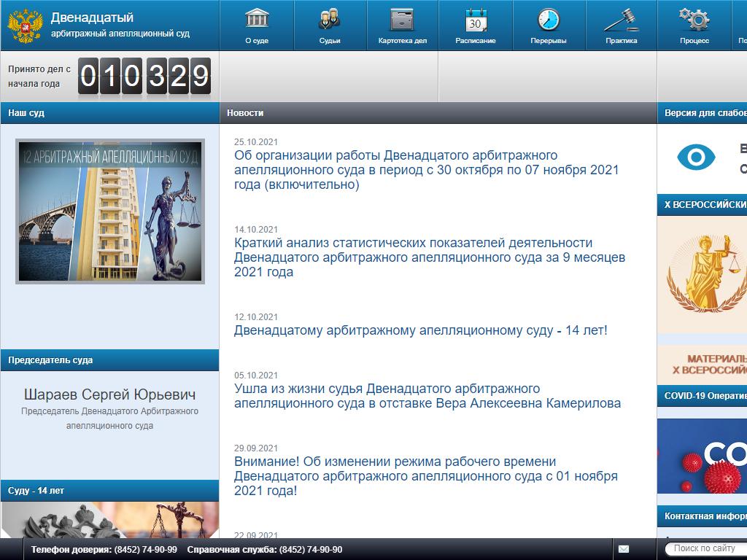Open the 9-month statistics analysis news
747x560 pixels.
429,257
